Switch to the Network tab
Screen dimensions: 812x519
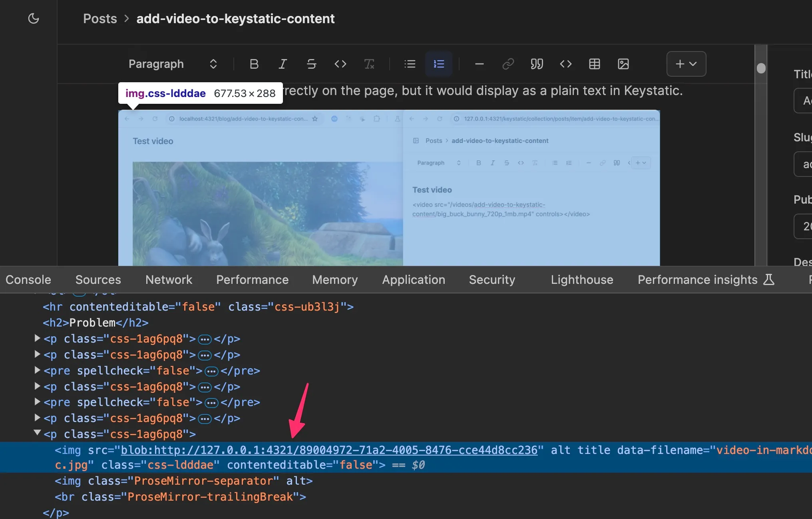pyautogui.click(x=169, y=279)
